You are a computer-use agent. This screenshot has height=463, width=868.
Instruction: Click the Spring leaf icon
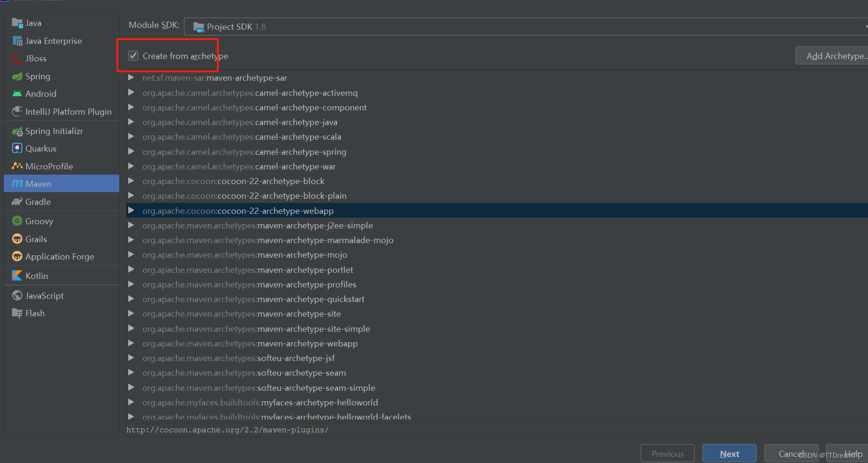tap(17, 76)
